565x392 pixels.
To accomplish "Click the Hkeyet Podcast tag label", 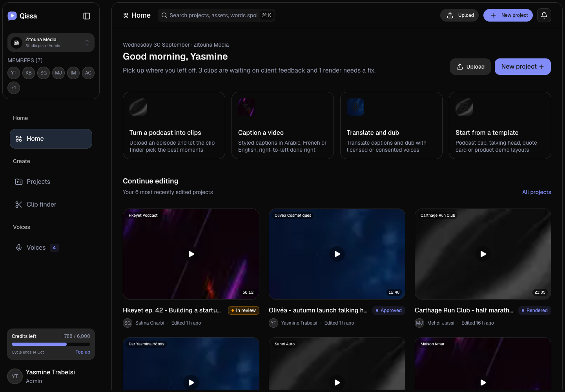I will pyautogui.click(x=143, y=216).
